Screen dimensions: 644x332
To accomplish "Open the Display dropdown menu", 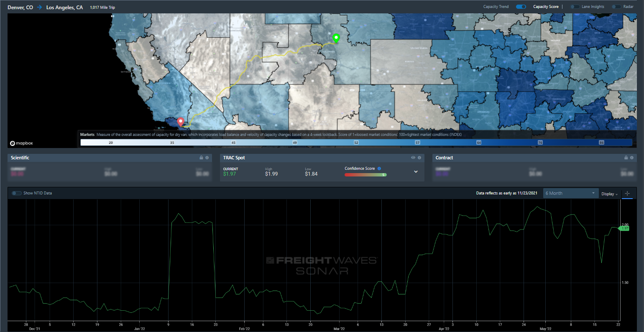I will point(609,194).
